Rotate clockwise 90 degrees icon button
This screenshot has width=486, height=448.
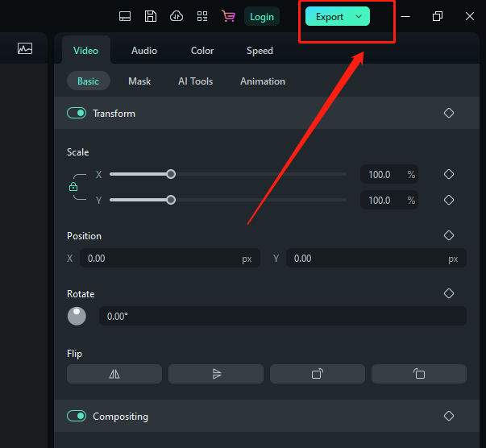[x=317, y=374]
